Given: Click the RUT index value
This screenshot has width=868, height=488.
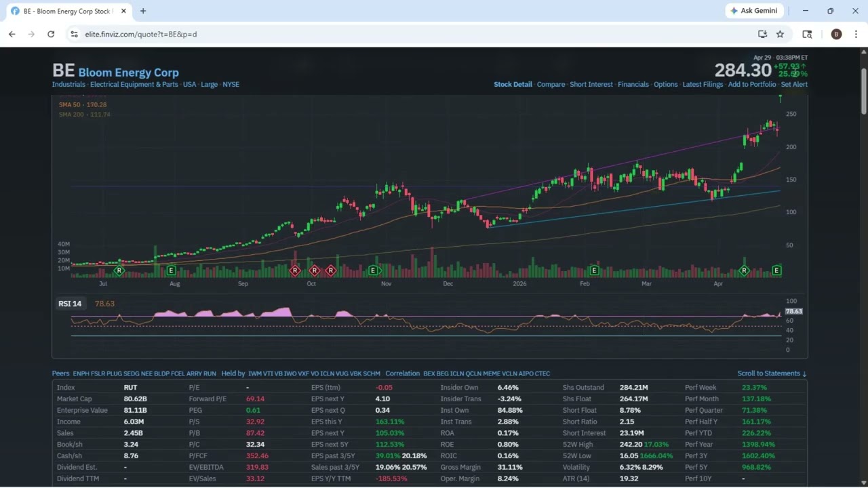Looking at the screenshot, I should tap(130, 388).
